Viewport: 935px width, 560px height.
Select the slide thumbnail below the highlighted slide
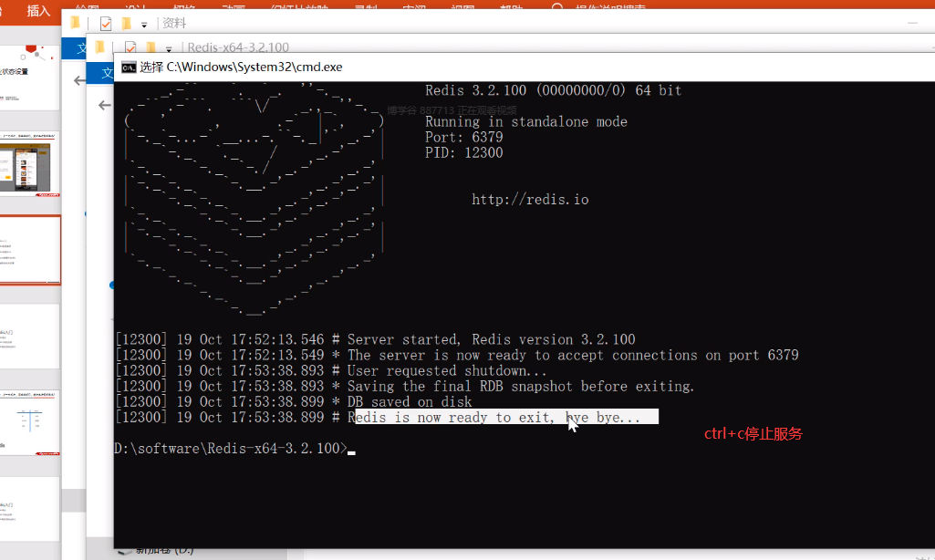30,337
